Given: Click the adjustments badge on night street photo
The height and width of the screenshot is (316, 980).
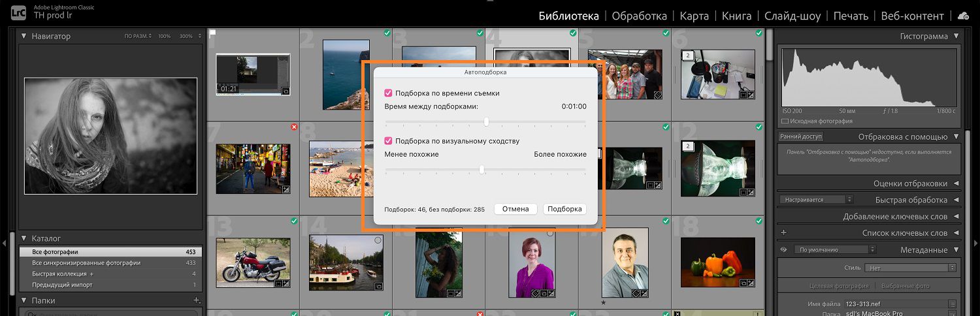Looking at the screenshot, I should (286, 189).
